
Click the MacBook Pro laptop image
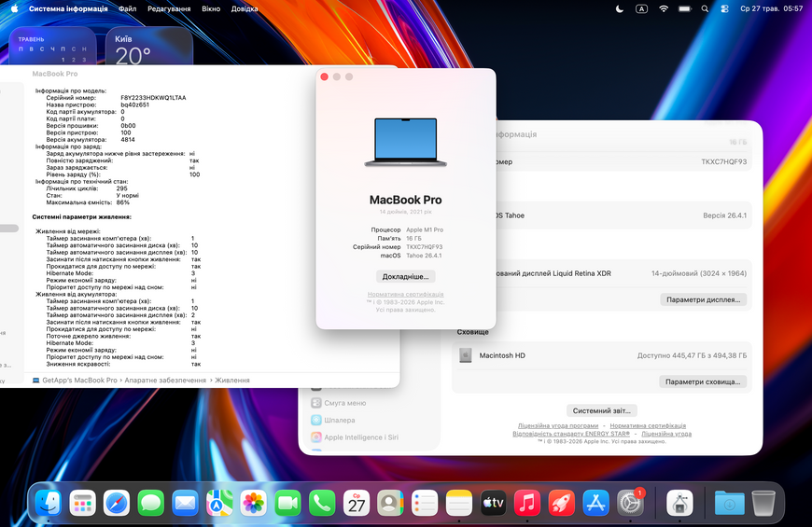click(x=405, y=143)
